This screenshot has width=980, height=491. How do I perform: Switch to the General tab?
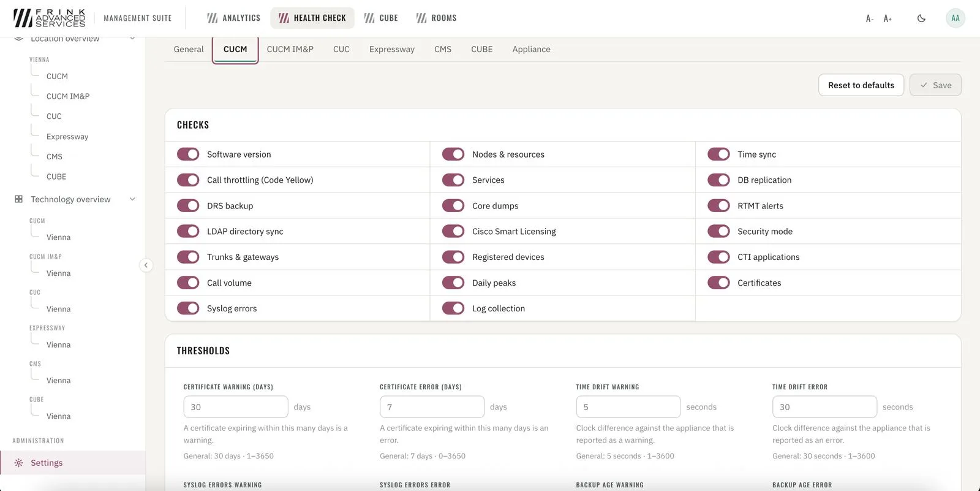point(189,49)
